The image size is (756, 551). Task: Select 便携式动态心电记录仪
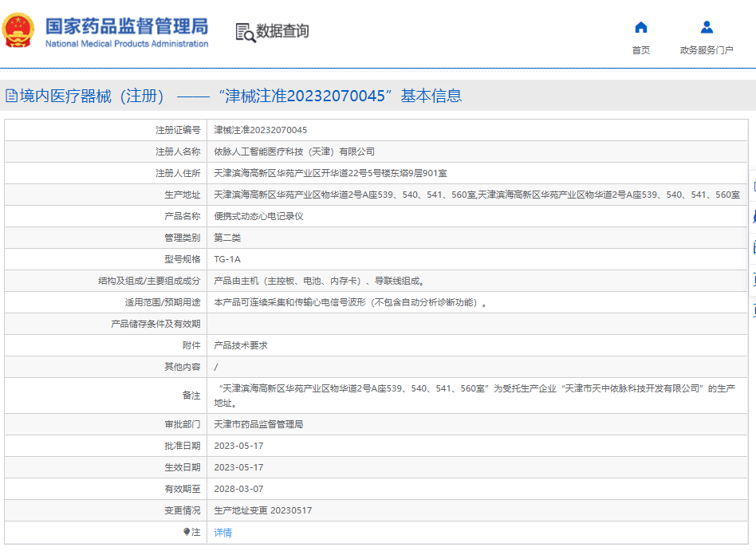[258, 216]
